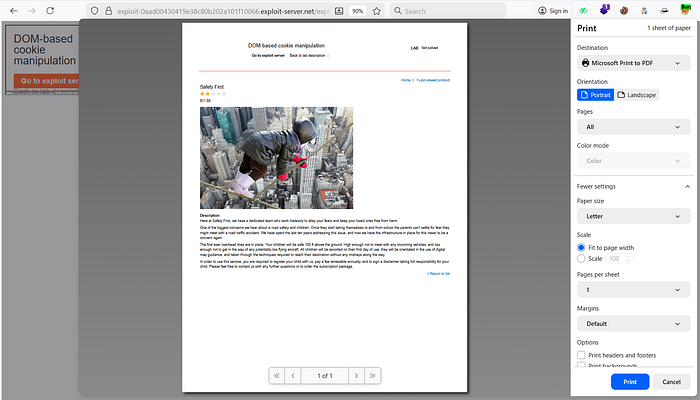Click the exploit server URL in the address bar

click(x=222, y=11)
